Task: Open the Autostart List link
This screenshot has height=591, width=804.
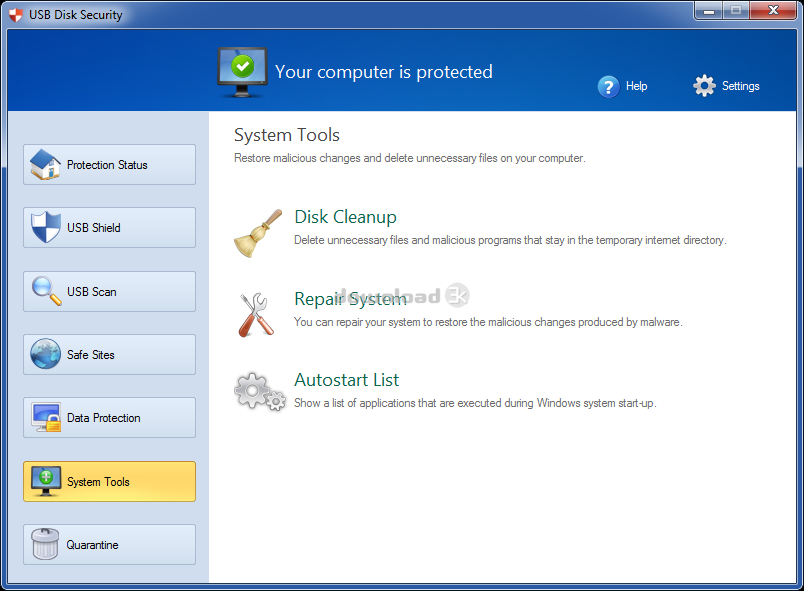Action: point(347,380)
